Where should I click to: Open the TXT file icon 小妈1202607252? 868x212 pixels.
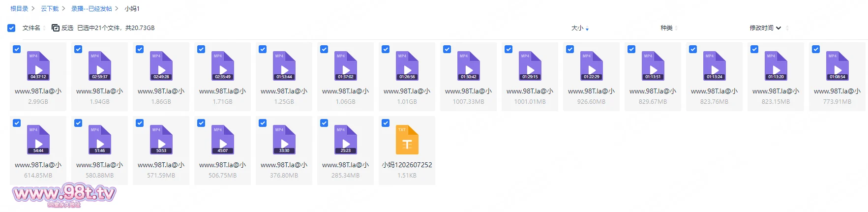coord(407,140)
